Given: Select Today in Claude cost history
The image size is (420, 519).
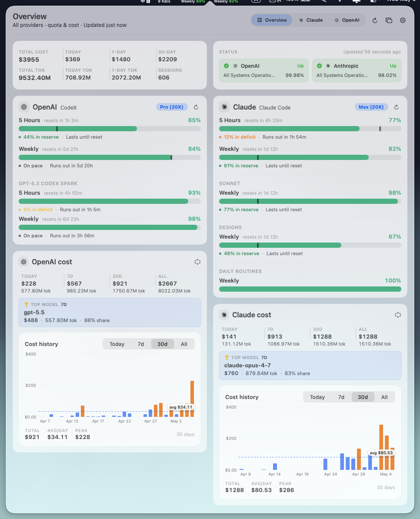Looking at the screenshot, I should click(317, 397).
